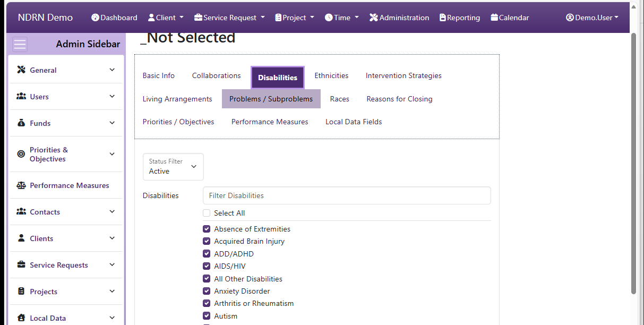Select the Disabilities tab
644x325 pixels.
pos(278,78)
